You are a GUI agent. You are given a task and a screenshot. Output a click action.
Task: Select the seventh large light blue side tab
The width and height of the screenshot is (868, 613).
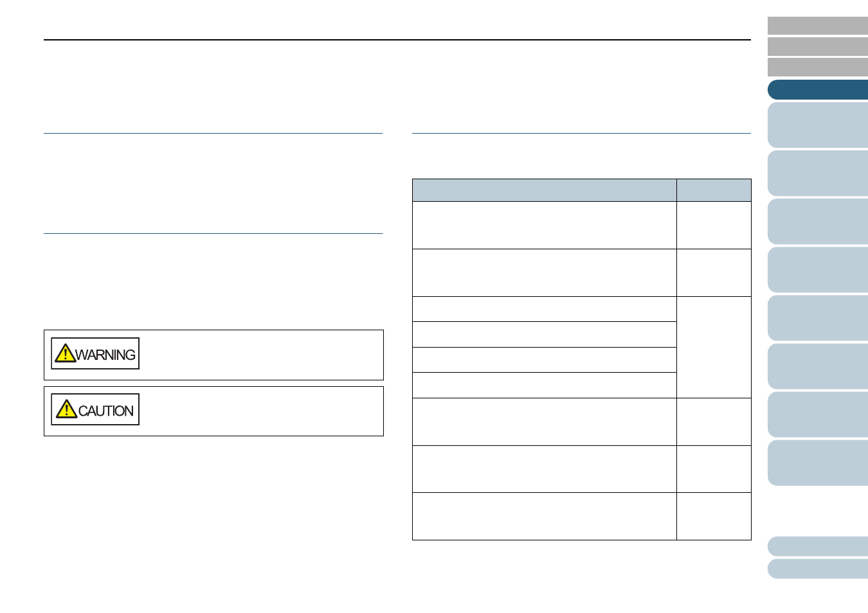coord(818,414)
